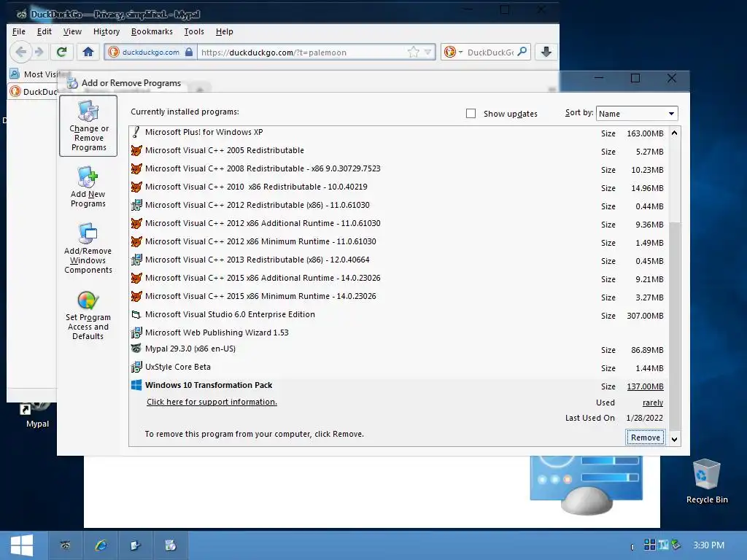The width and height of the screenshot is (747, 560).
Task: Click the Most Visited bookmarks button
Action: click(40, 74)
